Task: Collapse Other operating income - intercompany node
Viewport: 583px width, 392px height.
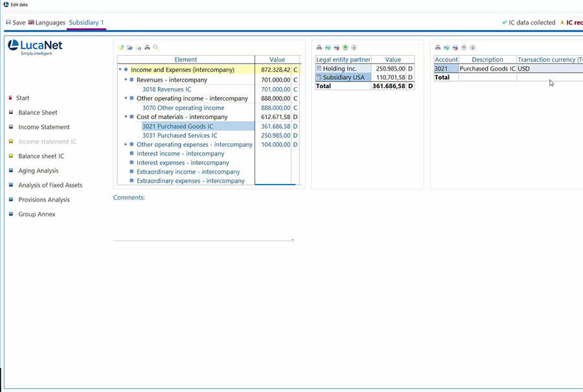Action: [126, 98]
